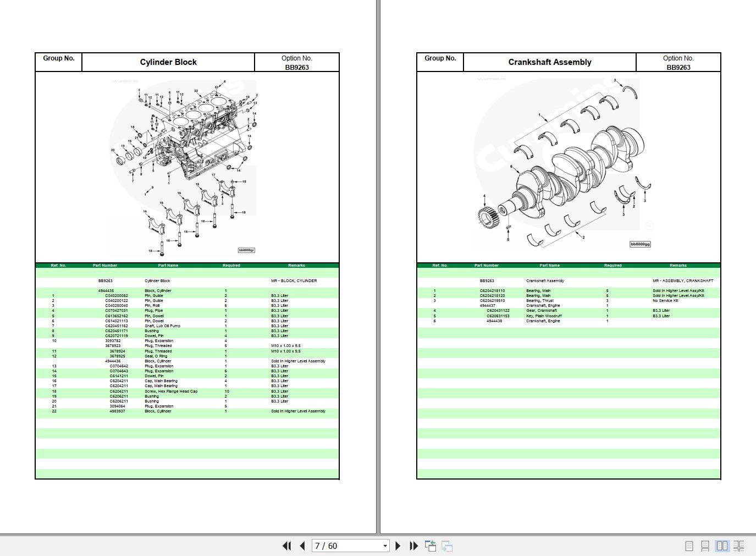Go to the next page
The width and height of the screenshot is (756, 556).
pos(398,546)
